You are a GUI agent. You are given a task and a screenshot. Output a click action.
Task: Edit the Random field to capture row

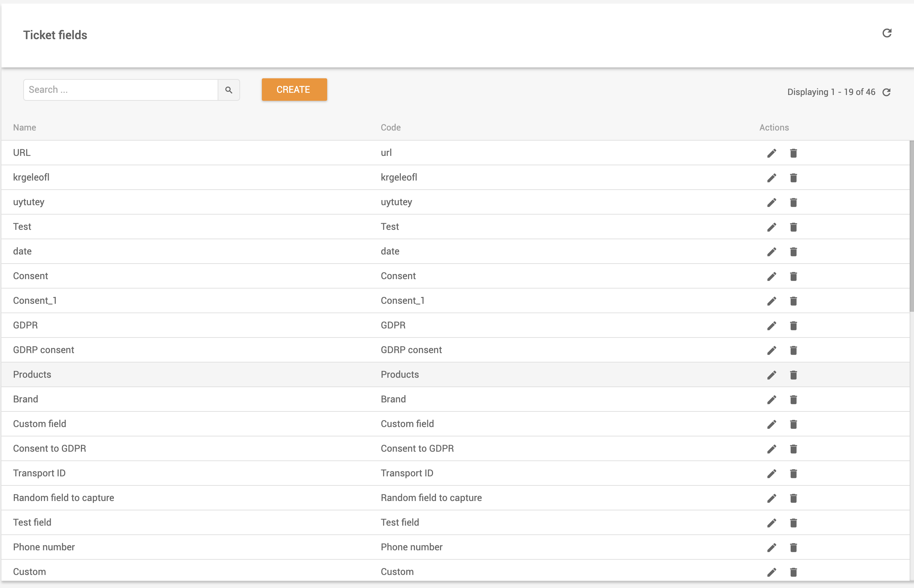click(x=771, y=498)
